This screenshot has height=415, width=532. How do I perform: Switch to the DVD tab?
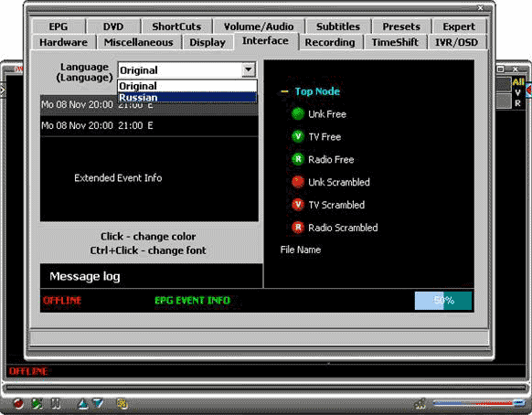pos(113,27)
